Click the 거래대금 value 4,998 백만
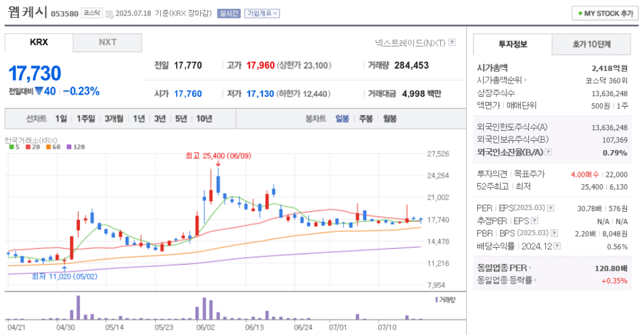 (421, 94)
